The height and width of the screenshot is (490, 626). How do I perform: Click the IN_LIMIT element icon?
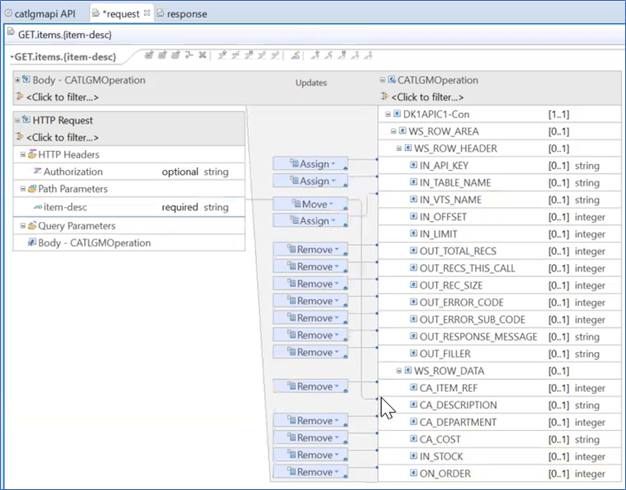pyautogui.click(x=414, y=234)
